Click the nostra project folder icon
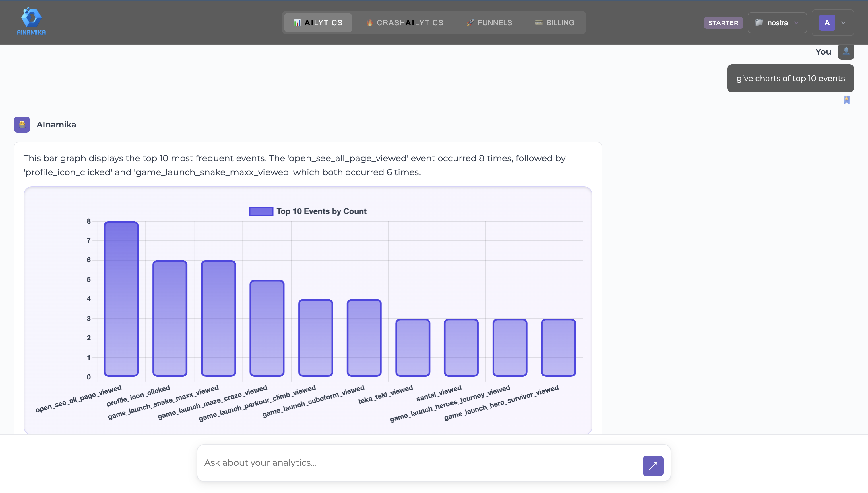 click(759, 23)
